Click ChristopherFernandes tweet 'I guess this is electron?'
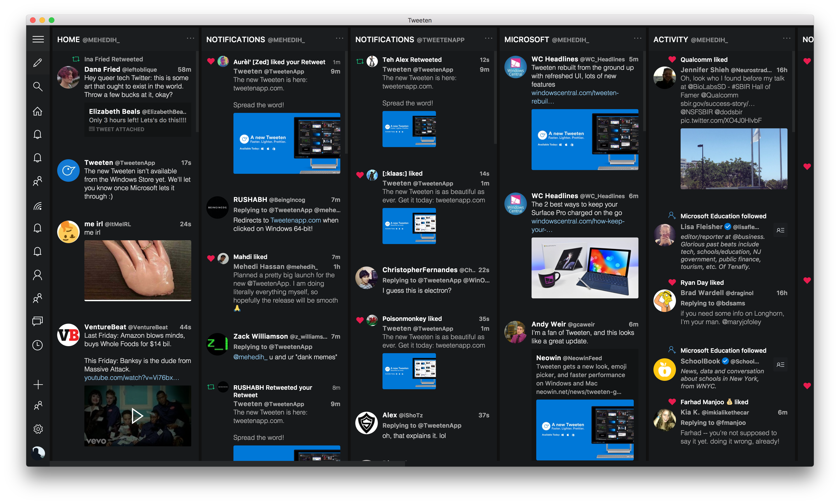Image resolution: width=840 pixels, height=504 pixels. 417,290
